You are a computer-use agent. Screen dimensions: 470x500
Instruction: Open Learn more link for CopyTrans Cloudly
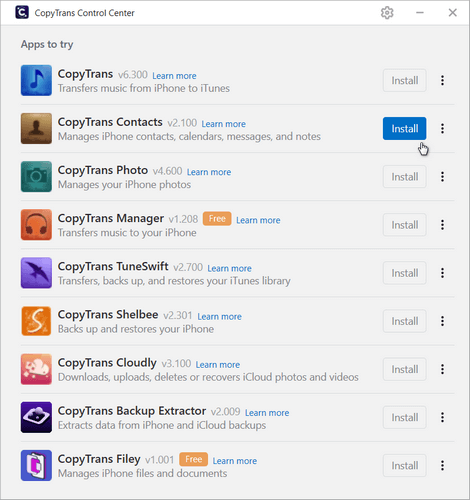point(218,364)
